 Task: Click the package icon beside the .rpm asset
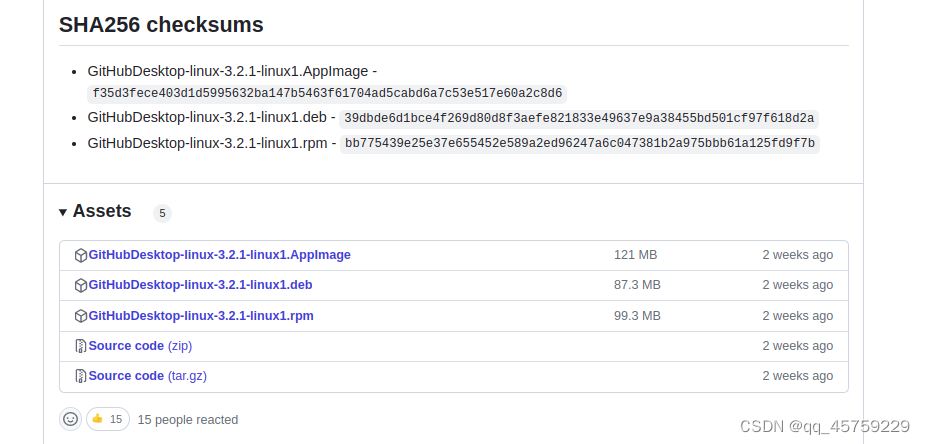pyautogui.click(x=81, y=316)
